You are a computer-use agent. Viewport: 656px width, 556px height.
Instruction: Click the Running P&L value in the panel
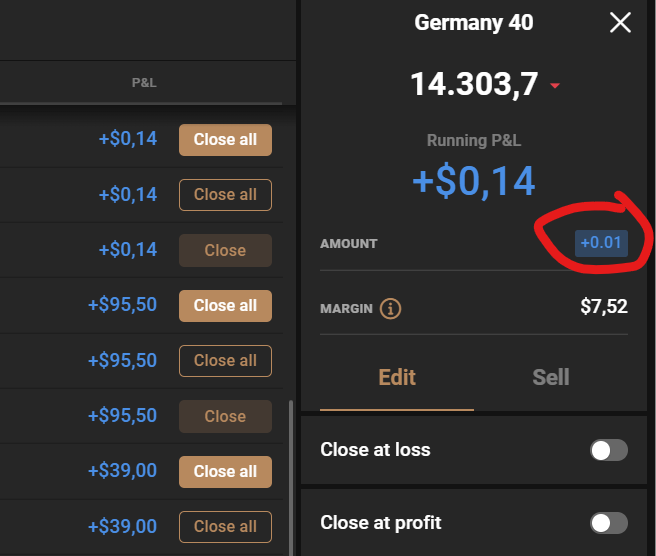(474, 180)
